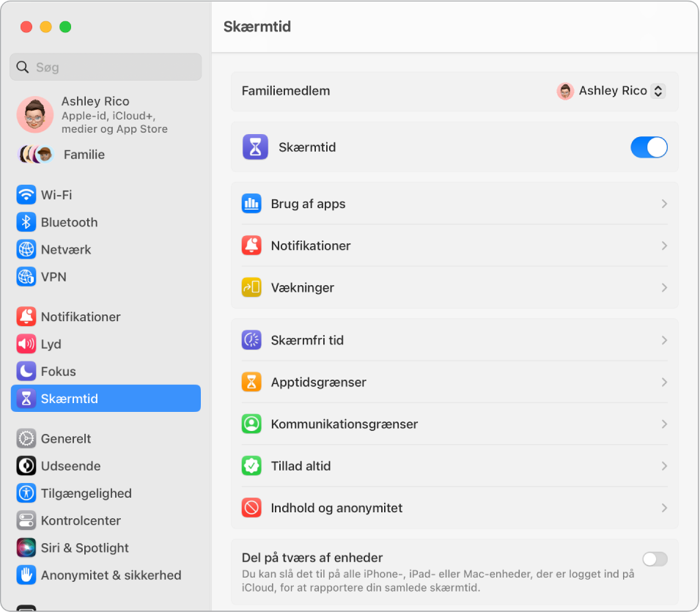This screenshot has height=612, width=700.
Task: Click inside the Søg search field
Action: 106,67
